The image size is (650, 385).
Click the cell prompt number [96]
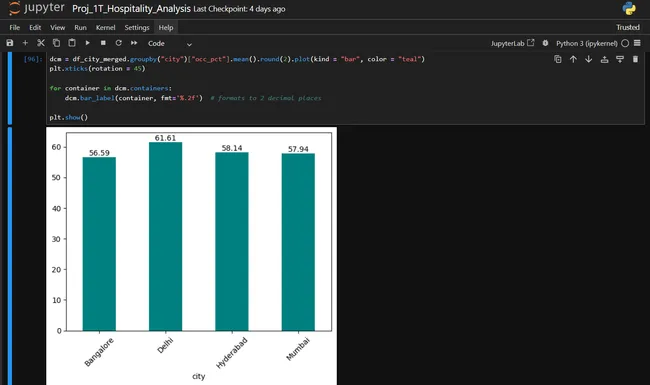tap(33, 59)
